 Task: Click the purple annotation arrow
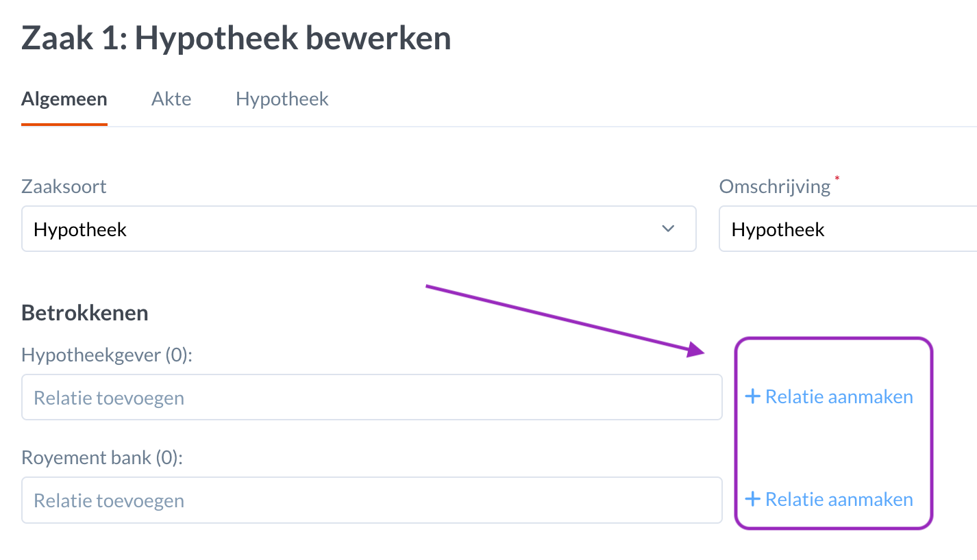tap(562, 318)
